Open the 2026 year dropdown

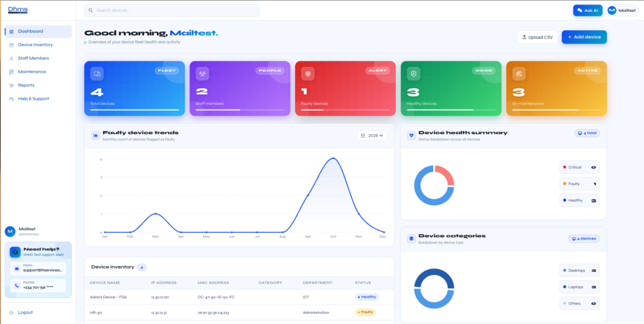[372, 135]
